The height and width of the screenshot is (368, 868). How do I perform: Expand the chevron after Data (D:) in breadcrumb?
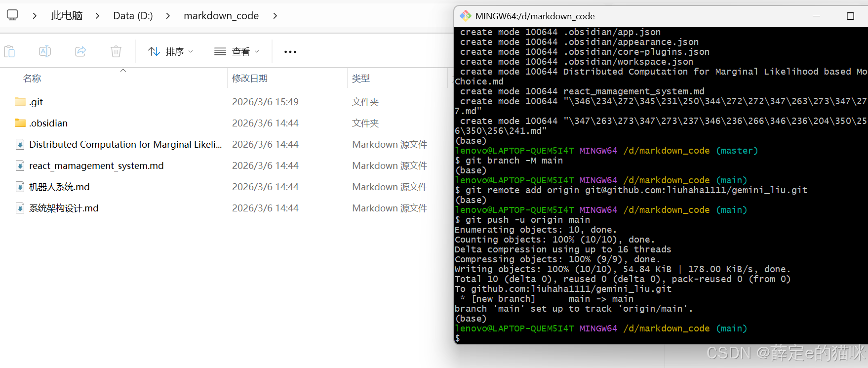(x=168, y=16)
